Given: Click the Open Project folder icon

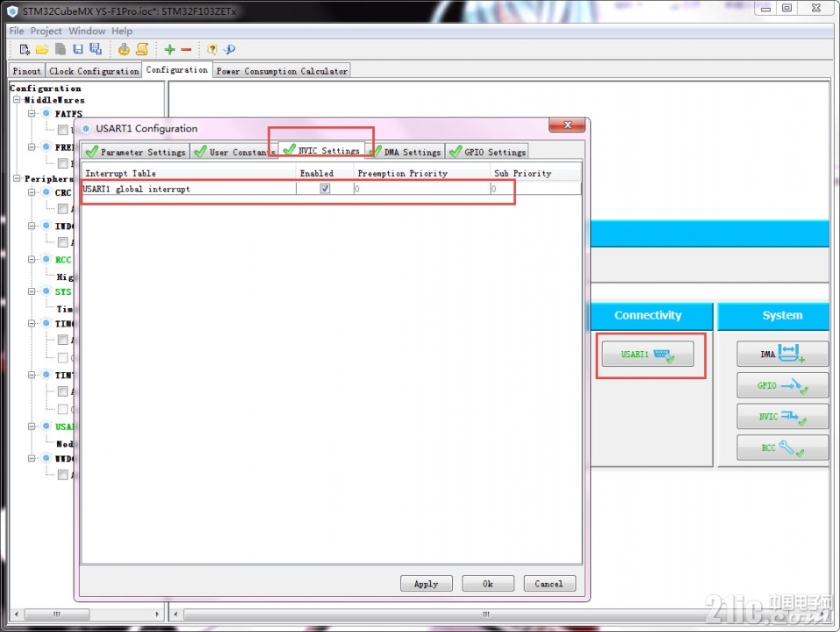Looking at the screenshot, I should [42, 49].
